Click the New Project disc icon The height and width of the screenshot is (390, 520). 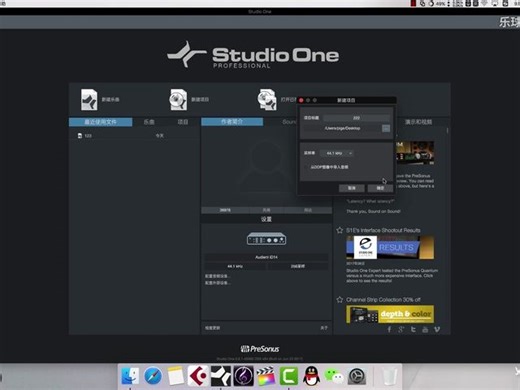coord(178,99)
